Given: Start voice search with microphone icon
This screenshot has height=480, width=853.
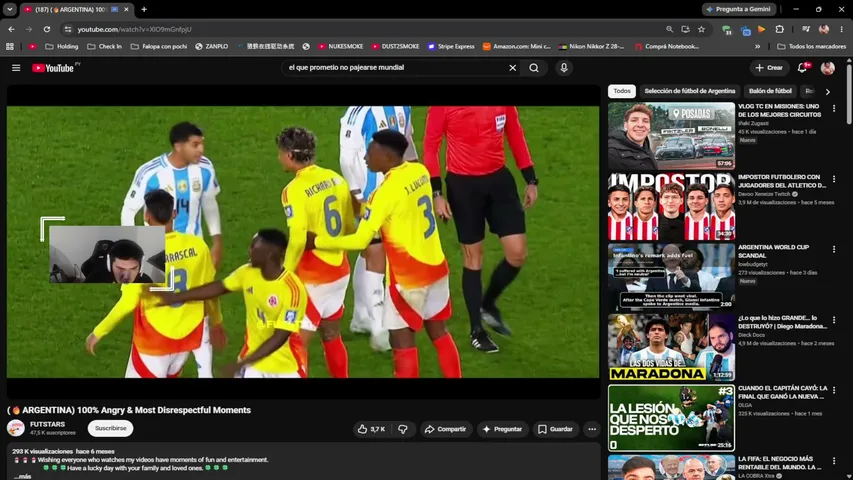Looking at the screenshot, I should pos(564,68).
